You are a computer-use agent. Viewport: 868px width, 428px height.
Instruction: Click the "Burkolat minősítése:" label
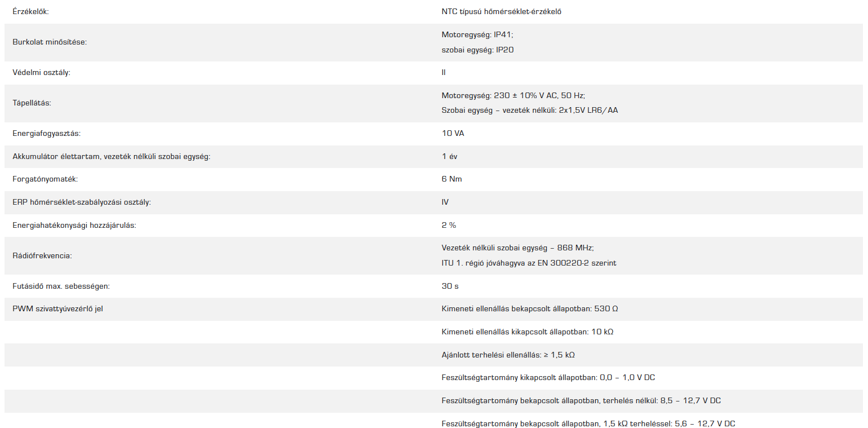click(x=50, y=42)
